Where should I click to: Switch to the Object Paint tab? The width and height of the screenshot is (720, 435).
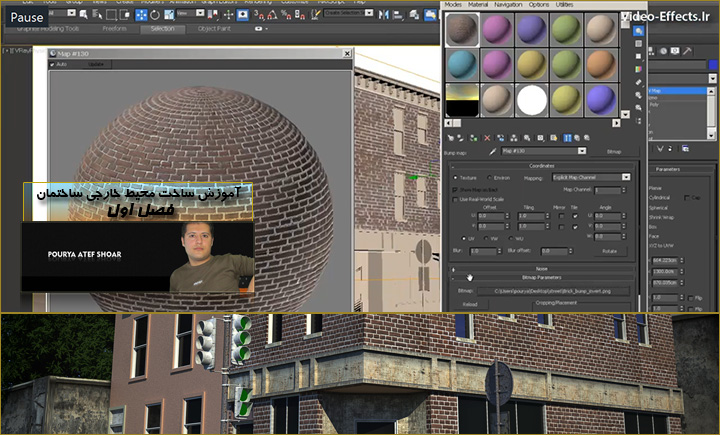pyautogui.click(x=216, y=29)
